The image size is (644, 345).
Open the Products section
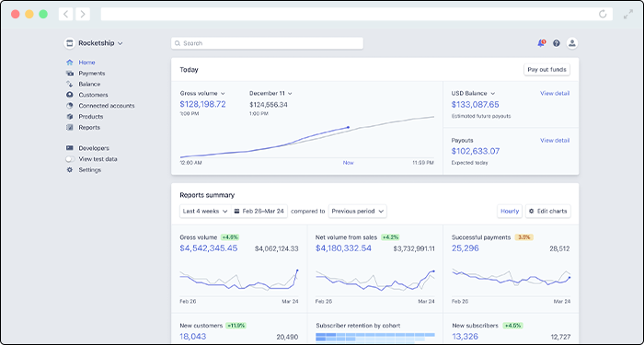[x=91, y=117]
